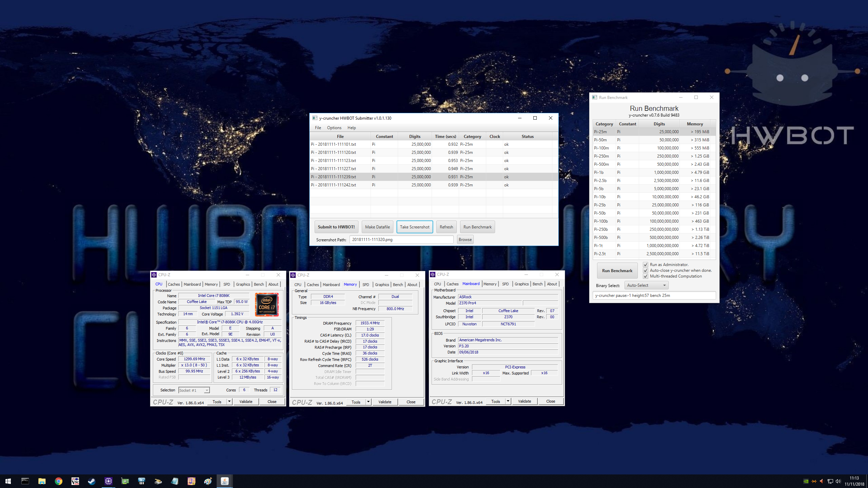Open the File menu in HWBOT Submitter
Screen dimensions: 868x488
click(x=318, y=128)
